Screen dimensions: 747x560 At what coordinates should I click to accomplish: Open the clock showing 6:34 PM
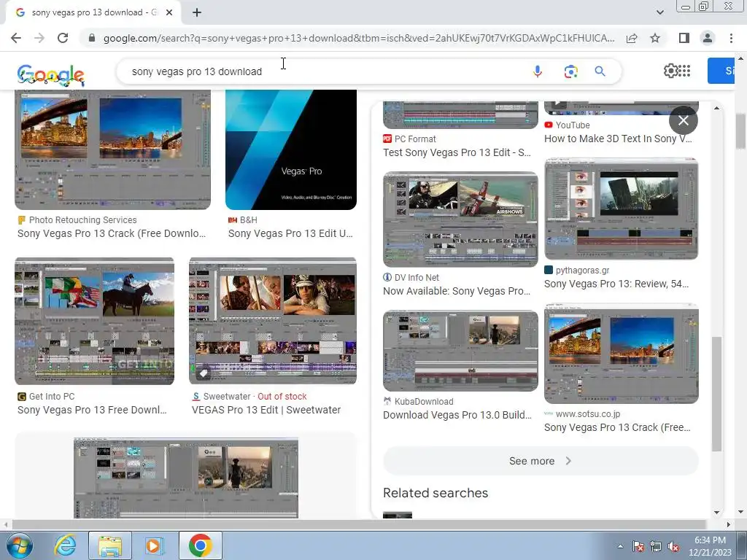pyautogui.click(x=710, y=546)
